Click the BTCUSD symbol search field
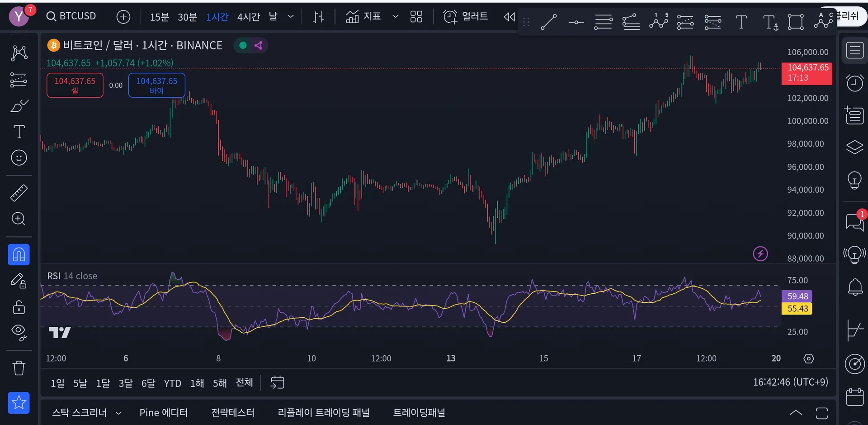Screen dimensions: 868x425 pyautogui.click(x=71, y=16)
